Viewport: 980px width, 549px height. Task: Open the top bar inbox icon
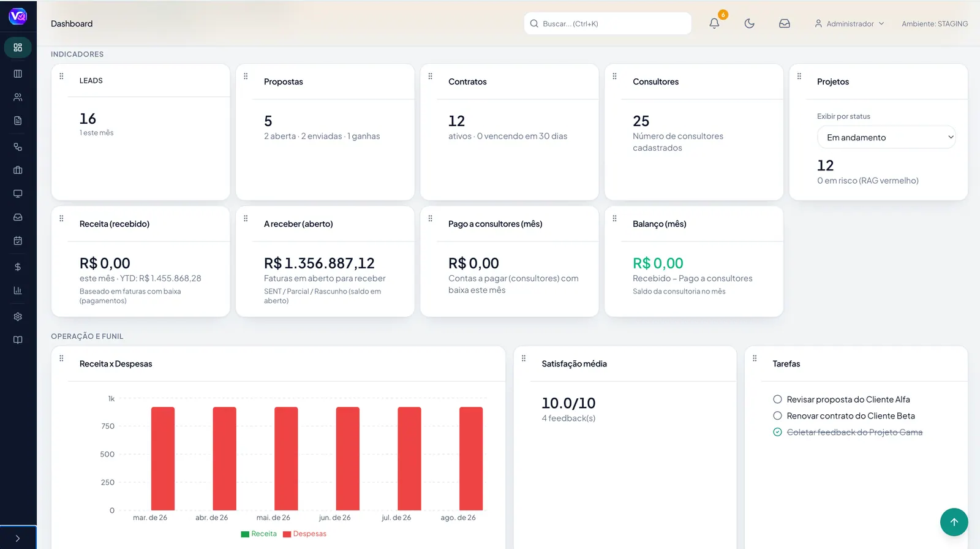point(785,23)
